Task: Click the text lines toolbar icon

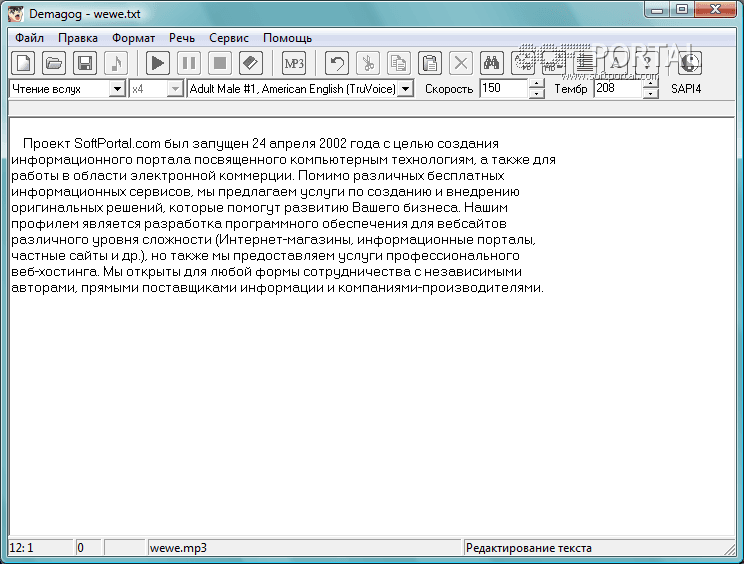Action: (585, 63)
